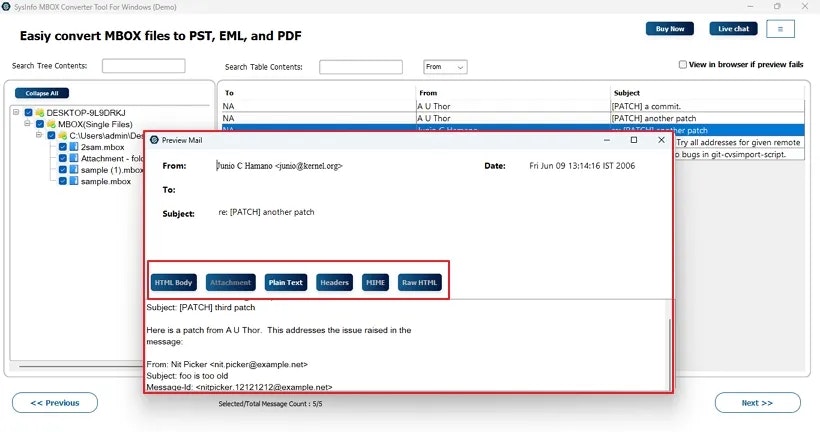Switch to Raw HTML view
The image size is (820, 432).
coord(419,282)
